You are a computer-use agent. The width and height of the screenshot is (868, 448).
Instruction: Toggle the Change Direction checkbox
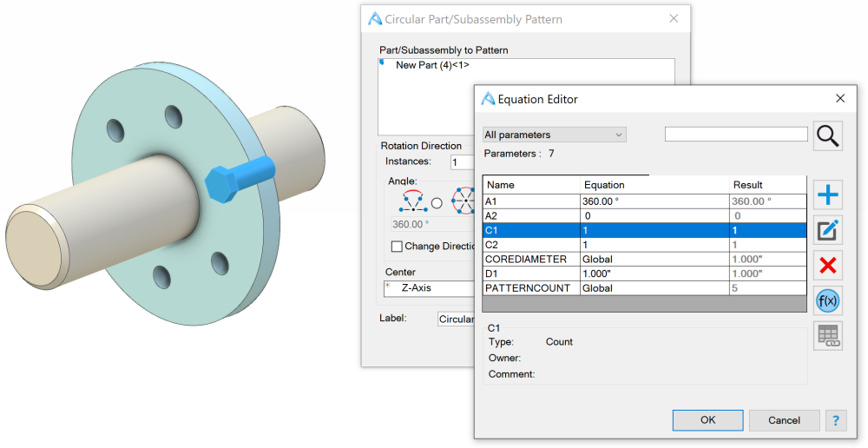(x=397, y=247)
